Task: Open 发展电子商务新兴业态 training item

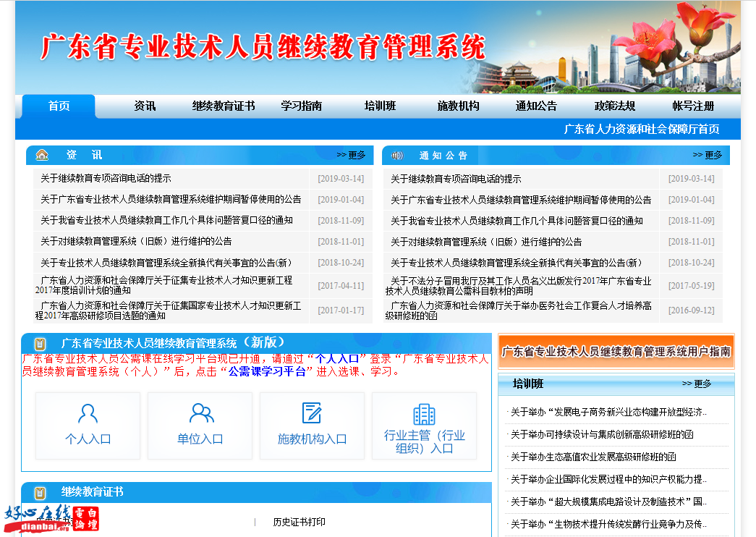Action: coord(608,412)
